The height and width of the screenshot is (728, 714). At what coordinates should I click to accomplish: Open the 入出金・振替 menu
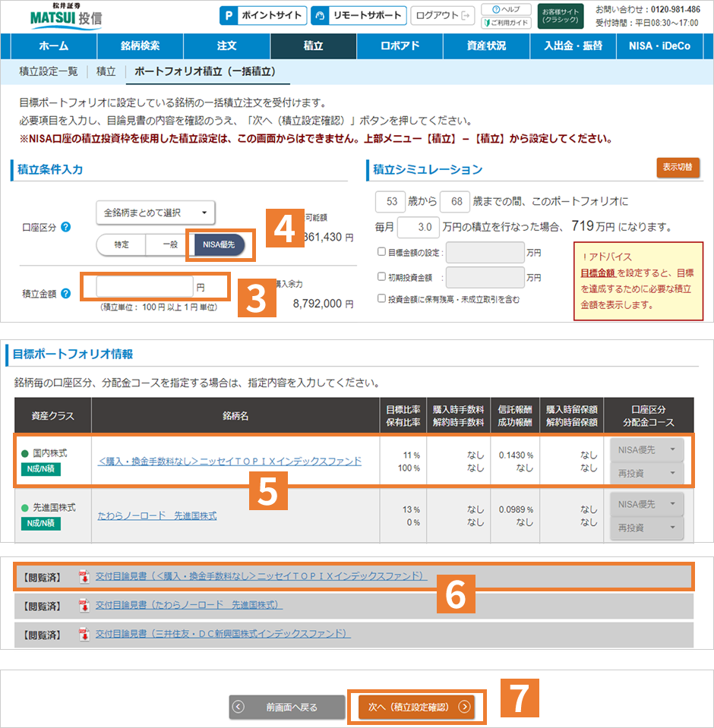(x=573, y=46)
